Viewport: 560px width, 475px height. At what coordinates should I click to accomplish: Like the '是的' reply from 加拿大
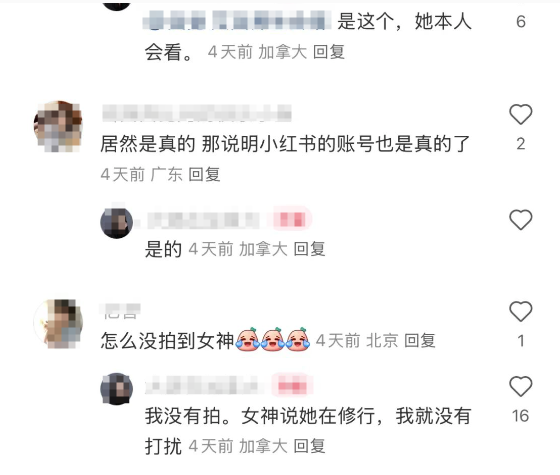(x=520, y=219)
